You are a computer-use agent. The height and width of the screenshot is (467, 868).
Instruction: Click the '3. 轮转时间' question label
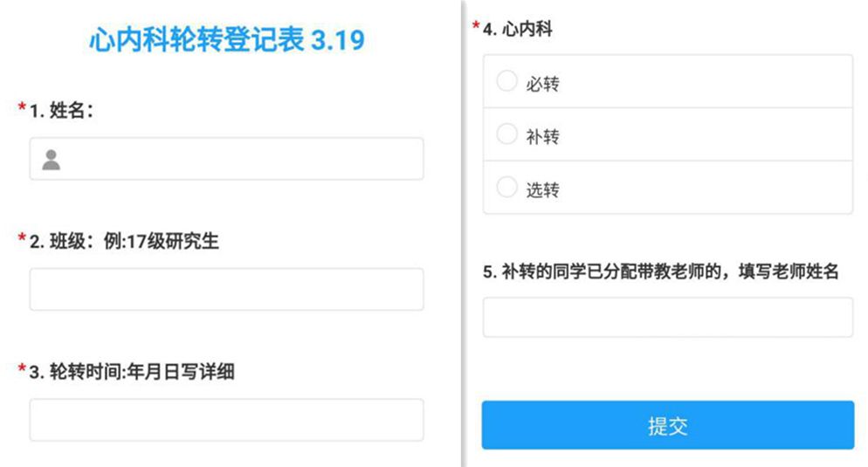point(132,372)
